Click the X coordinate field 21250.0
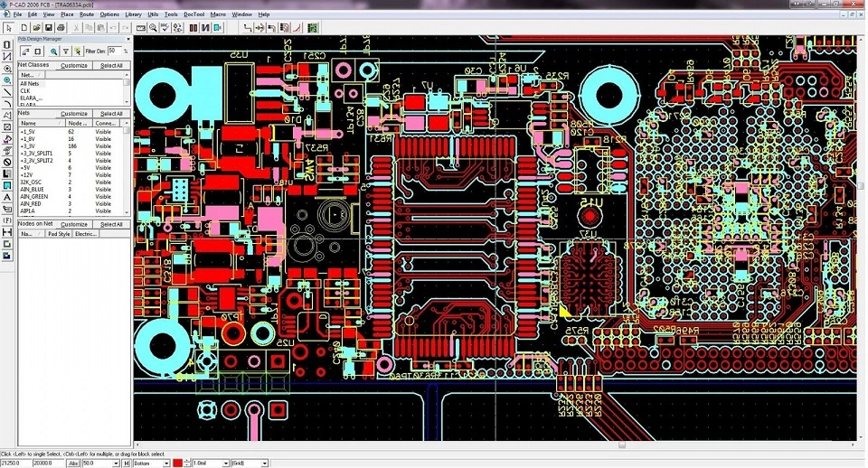 click(16, 463)
